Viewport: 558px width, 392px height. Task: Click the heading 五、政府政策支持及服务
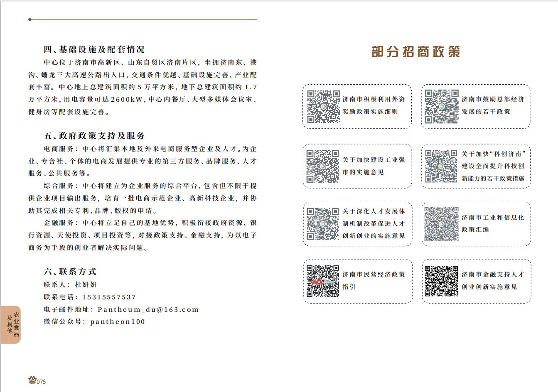[94, 136]
